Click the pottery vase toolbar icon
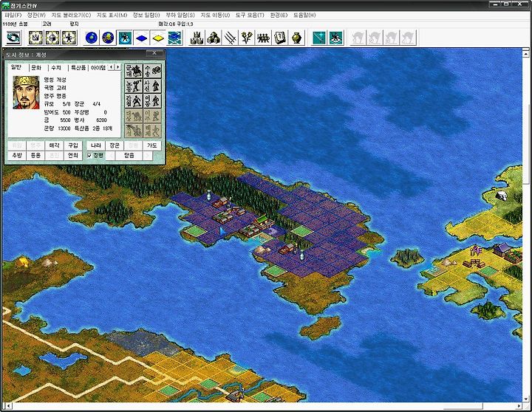 click(296, 38)
